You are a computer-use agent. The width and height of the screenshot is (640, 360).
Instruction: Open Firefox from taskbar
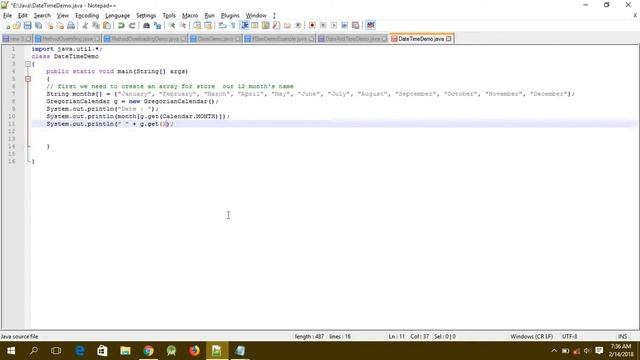(194, 351)
